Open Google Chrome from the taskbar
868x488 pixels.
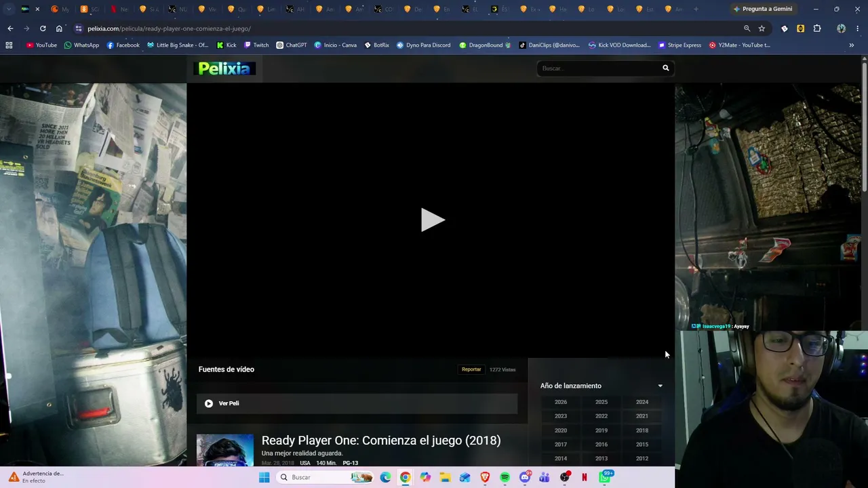point(405,477)
